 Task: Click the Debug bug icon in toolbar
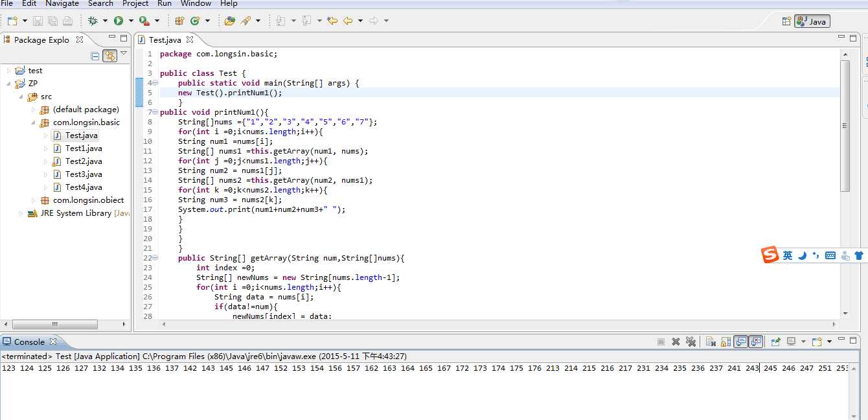93,21
